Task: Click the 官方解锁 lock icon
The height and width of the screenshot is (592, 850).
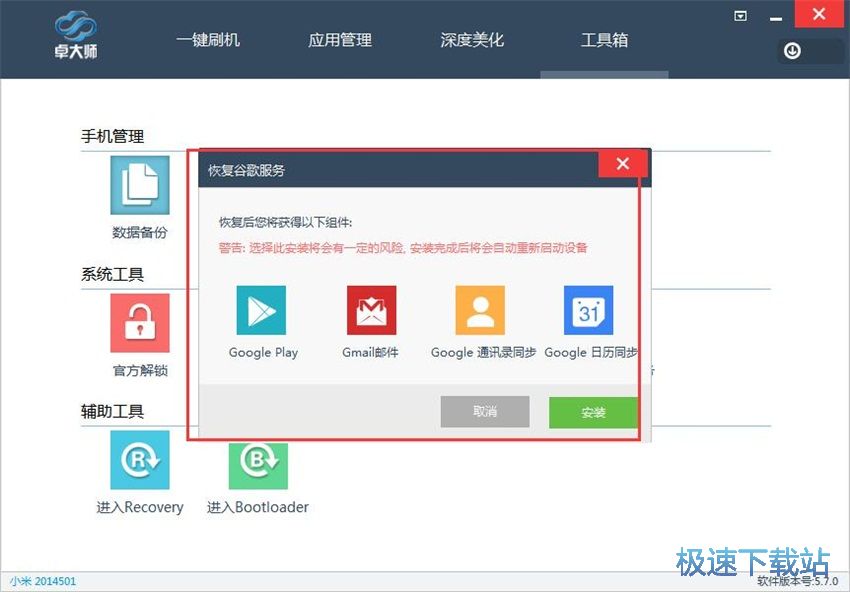Action: point(140,323)
